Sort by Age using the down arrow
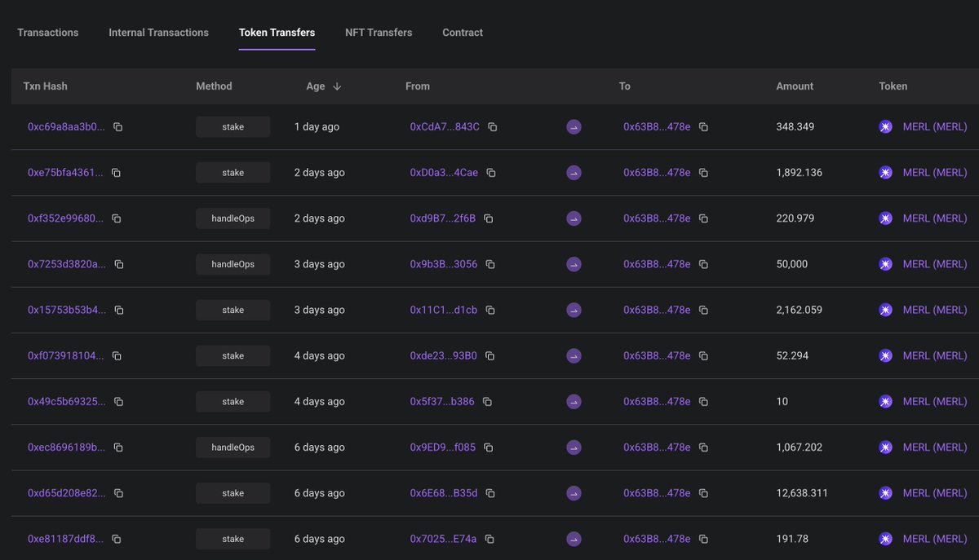Image resolution: width=979 pixels, height=560 pixels. (x=337, y=86)
